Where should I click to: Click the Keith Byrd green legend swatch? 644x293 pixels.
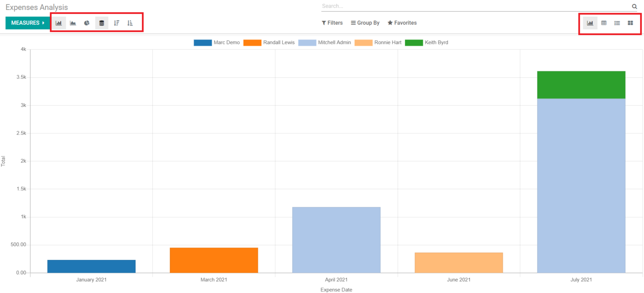click(x=414, y=43)
